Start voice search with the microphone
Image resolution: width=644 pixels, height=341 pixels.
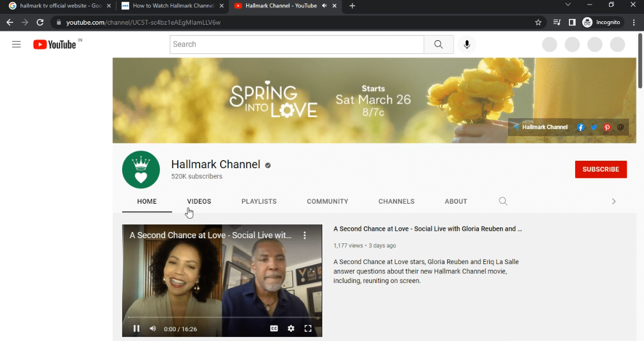467,44
